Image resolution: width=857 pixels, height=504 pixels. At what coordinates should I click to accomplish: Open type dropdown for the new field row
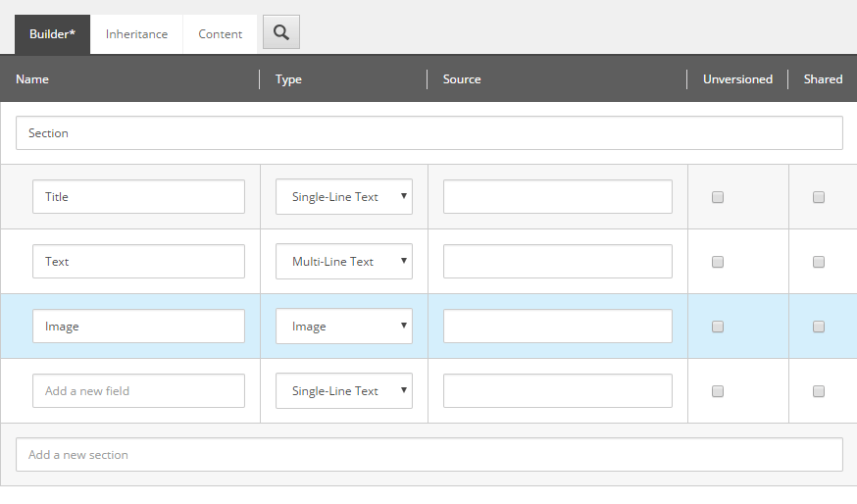344,391
